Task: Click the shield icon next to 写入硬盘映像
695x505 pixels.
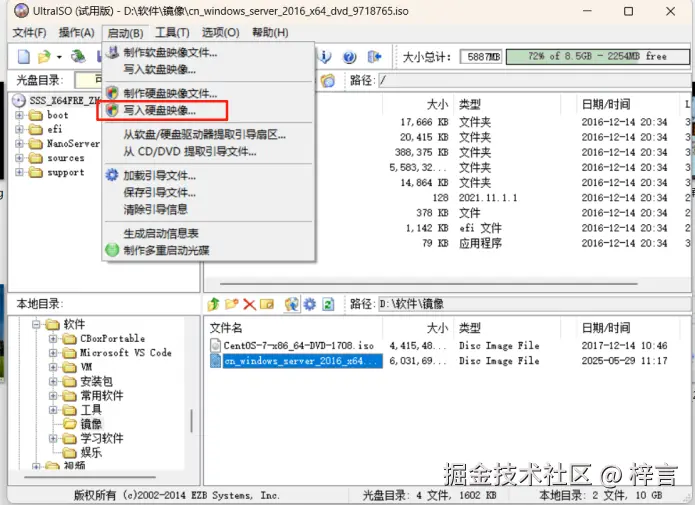Action: [x=112, y=110]
